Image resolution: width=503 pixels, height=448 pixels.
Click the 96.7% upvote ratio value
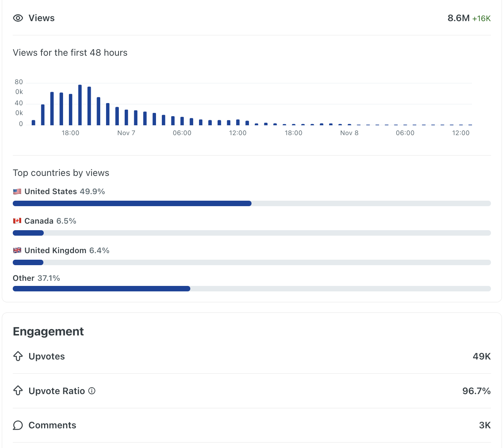pos(476,391)
